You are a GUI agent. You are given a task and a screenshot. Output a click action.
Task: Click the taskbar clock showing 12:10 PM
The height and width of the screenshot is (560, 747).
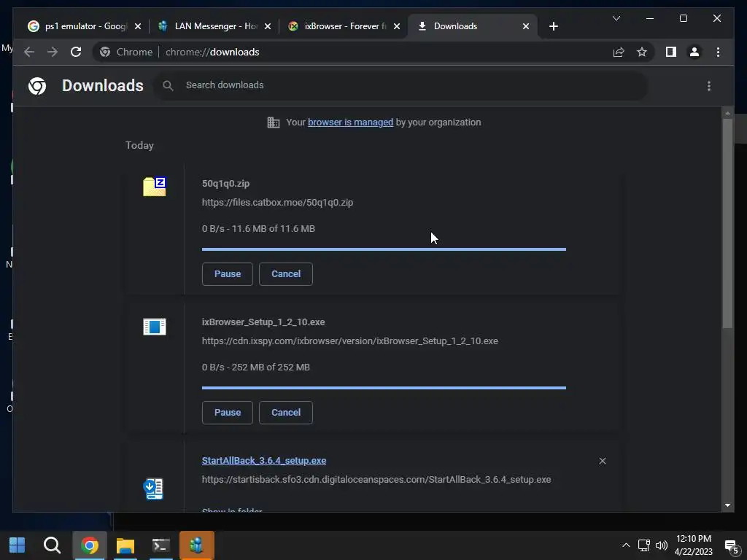[693, 545]
